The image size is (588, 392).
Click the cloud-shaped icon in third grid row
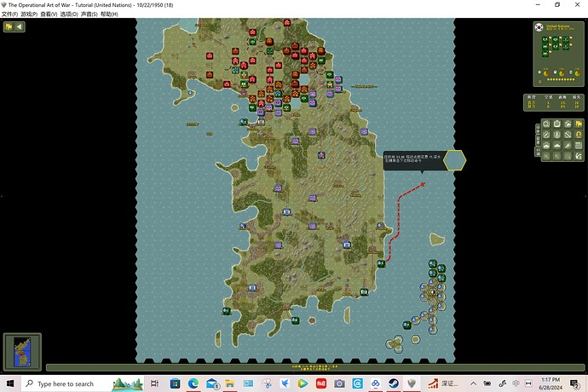click(x=557, y=146)
